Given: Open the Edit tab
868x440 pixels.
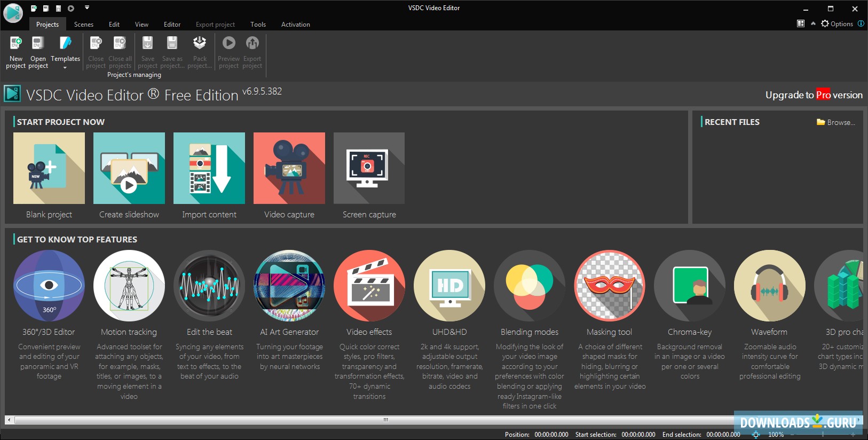Looking at the screenshot, I should (x=114, y=25).
